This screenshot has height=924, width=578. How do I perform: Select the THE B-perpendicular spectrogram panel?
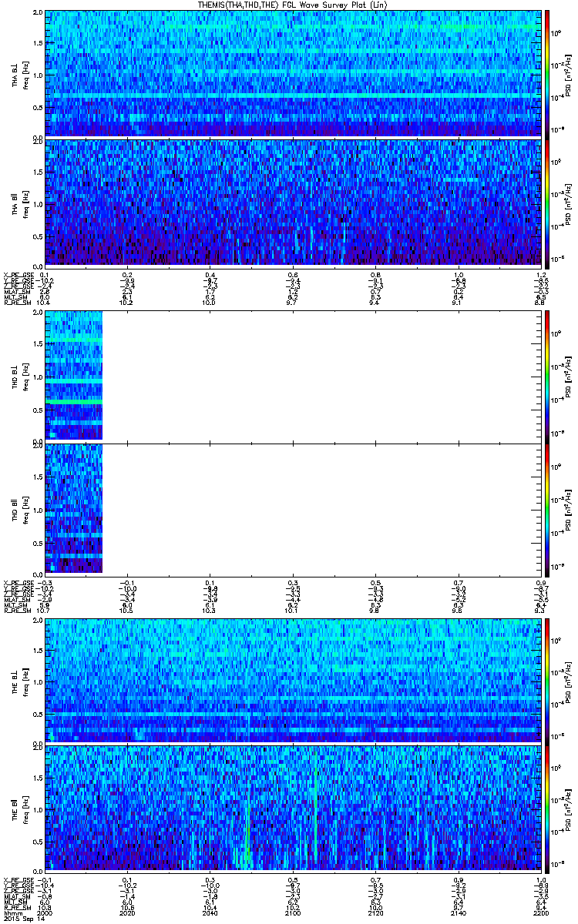click(x=294, y=680)
